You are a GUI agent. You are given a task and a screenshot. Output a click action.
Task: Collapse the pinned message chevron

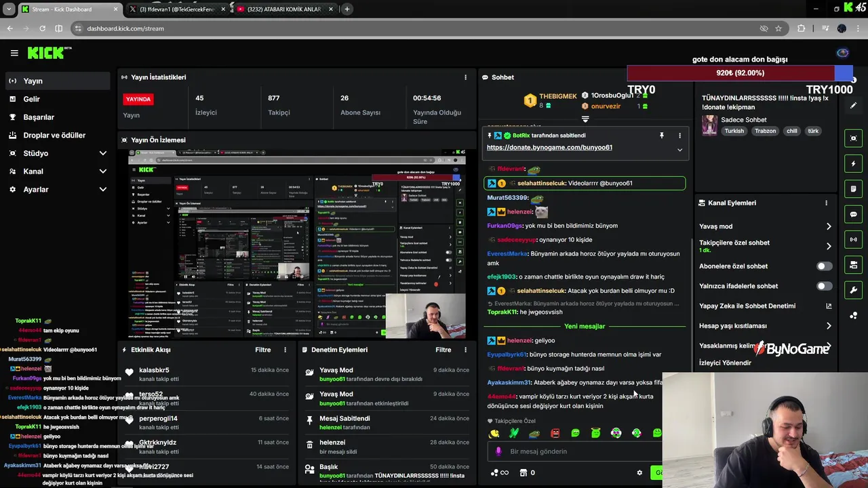tap(679, 150)
